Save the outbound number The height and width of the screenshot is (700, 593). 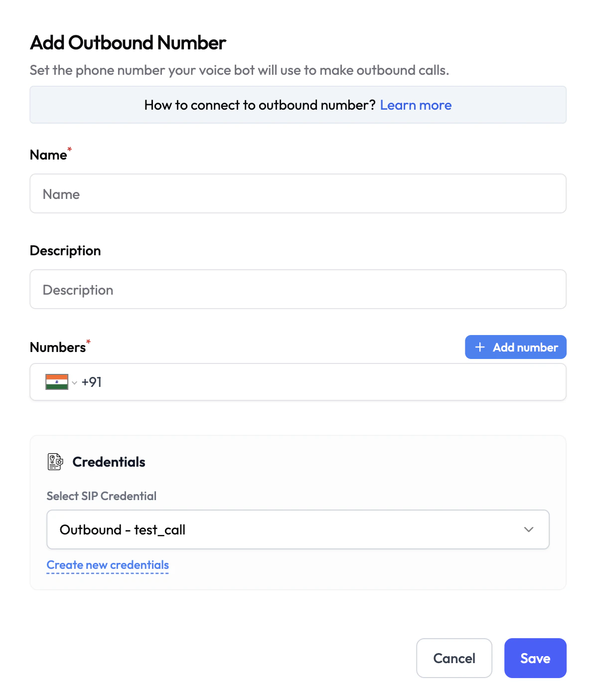pos(535,658)
